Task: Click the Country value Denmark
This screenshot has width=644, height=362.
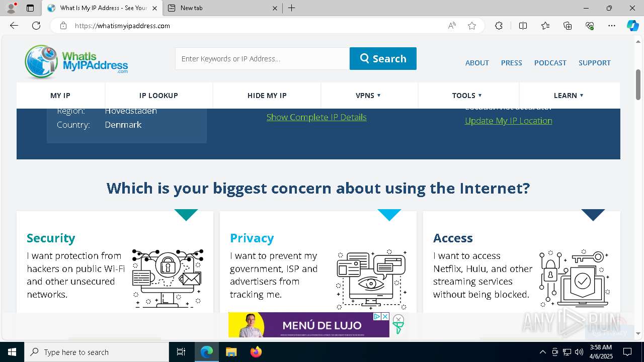Action: pos(123,125)
